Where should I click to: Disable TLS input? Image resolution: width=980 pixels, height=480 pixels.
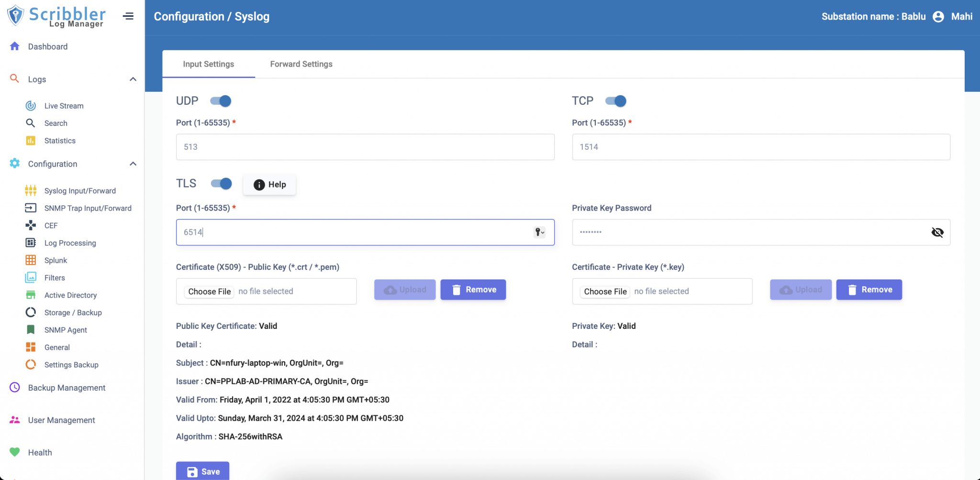tap(220, 184)
